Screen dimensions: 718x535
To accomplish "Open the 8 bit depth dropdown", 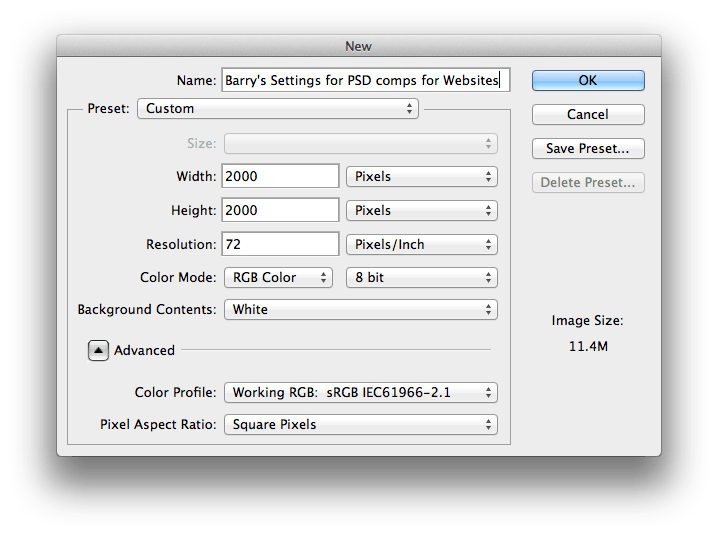I will click(x=422, y=277).
